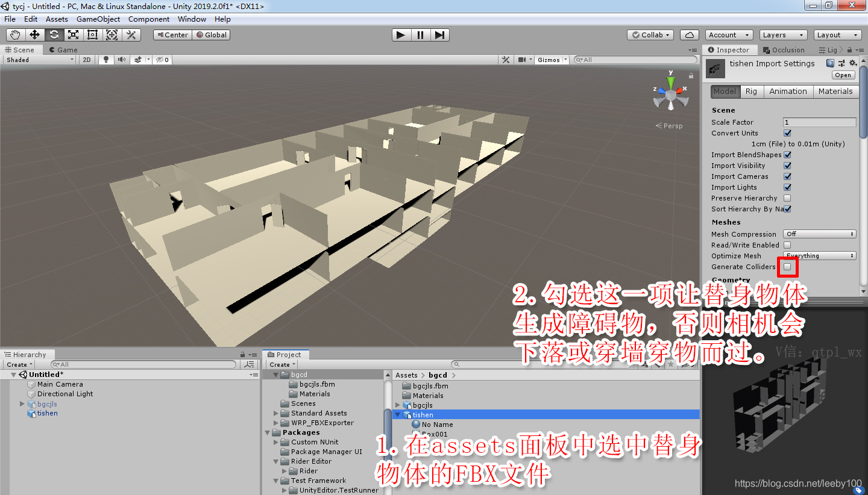
Task: Open the GameObject menu
Action: [x=98, y=19]
